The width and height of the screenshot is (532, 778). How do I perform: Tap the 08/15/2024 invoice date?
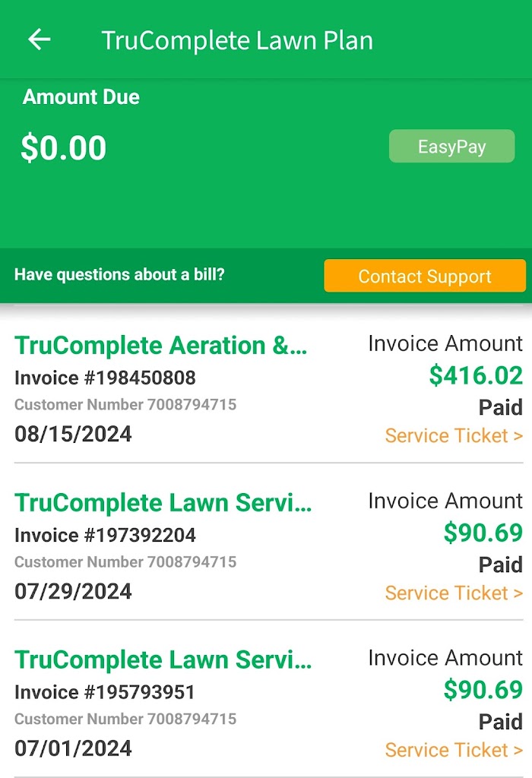tap(73, 435)
